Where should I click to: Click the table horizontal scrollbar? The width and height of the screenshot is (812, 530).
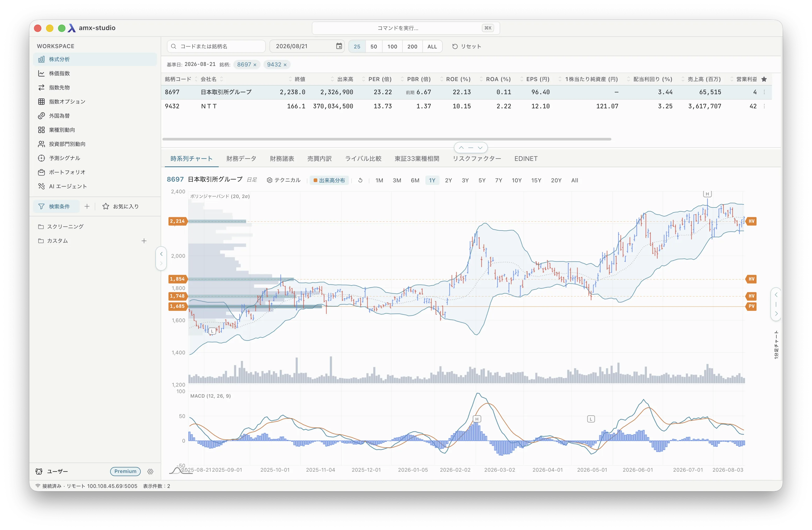pos(387,139)
